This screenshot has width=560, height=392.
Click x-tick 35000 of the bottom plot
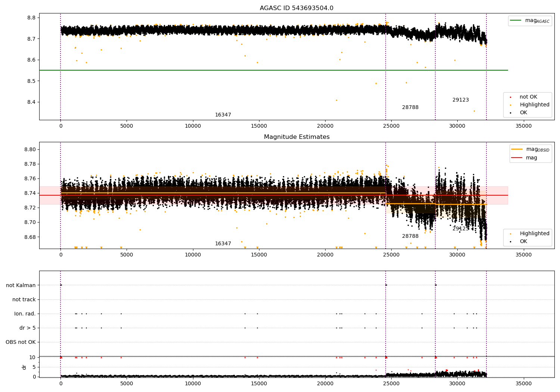[523, 383]
